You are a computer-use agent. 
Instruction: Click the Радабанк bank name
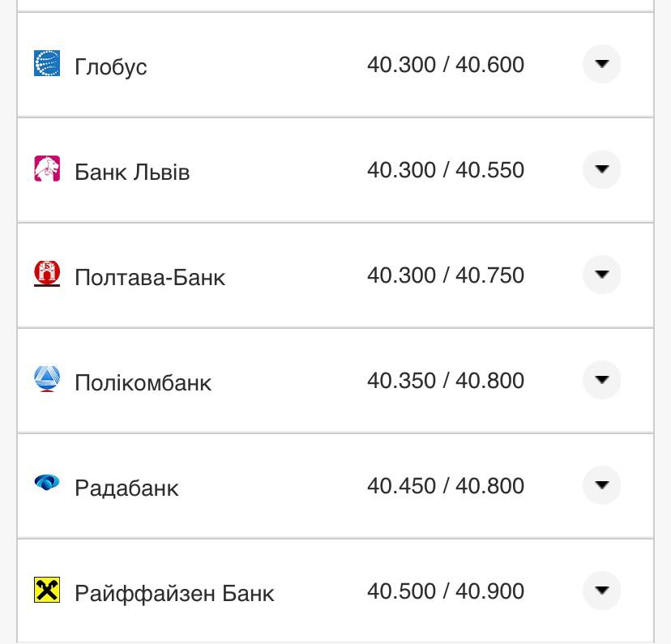(x=126, y=488)
